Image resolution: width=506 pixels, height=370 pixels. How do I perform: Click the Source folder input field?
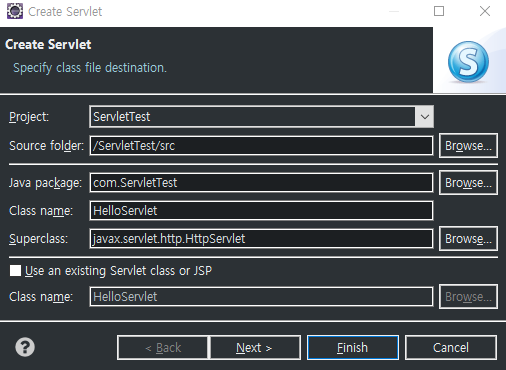261,146
